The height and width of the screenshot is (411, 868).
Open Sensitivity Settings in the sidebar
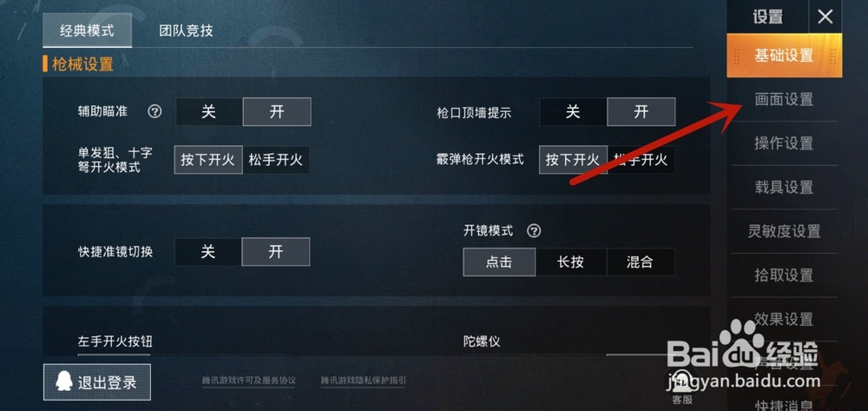(784, 231)
